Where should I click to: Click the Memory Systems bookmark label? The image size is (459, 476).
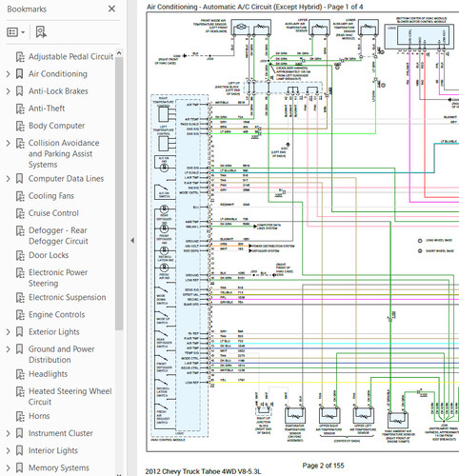click(x=59, y=467)
